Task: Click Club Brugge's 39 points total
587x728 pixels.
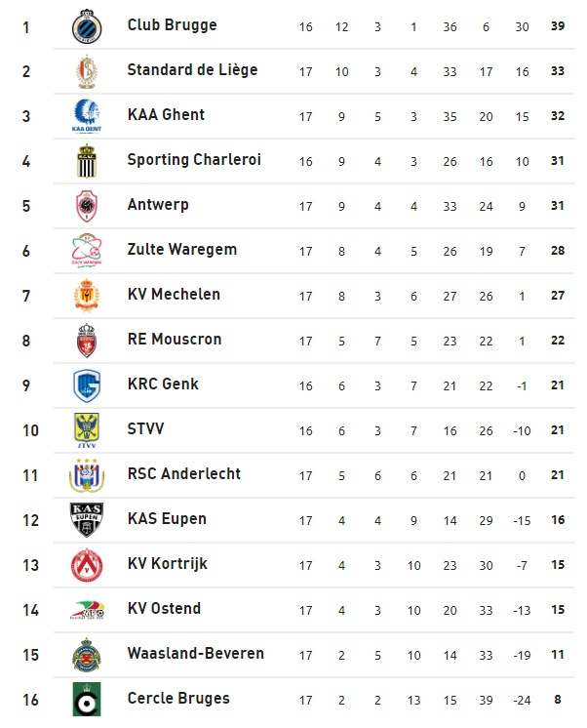Action: click(x=558, y=26)
